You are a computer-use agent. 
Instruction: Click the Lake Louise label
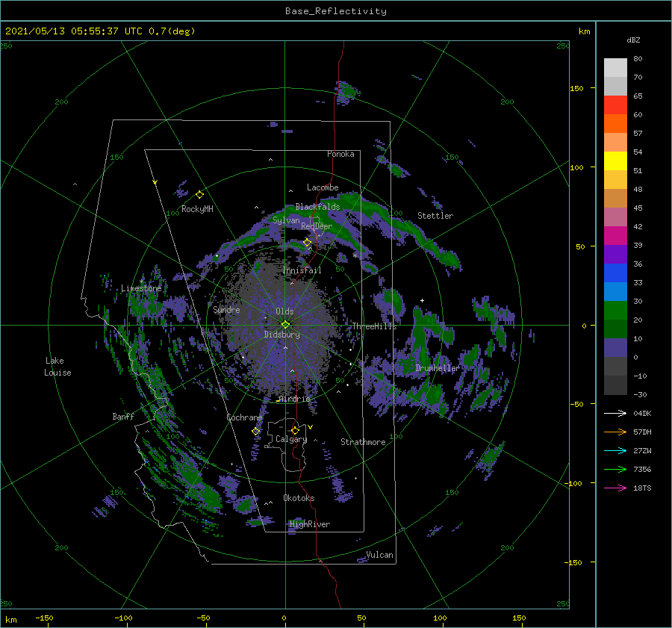coord(57,367)
